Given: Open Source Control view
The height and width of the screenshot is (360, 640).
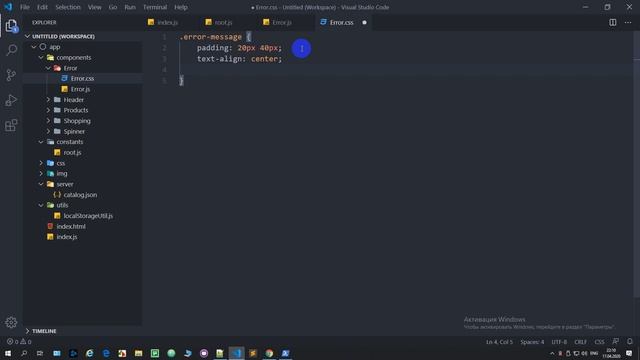Looking at the screenshot, I should tap(11, 75).
